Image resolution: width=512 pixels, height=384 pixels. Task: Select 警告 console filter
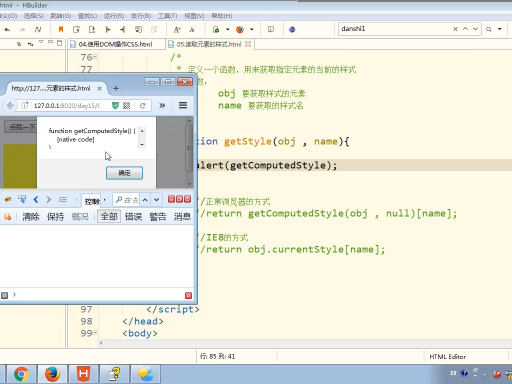[x=158, y=217]
